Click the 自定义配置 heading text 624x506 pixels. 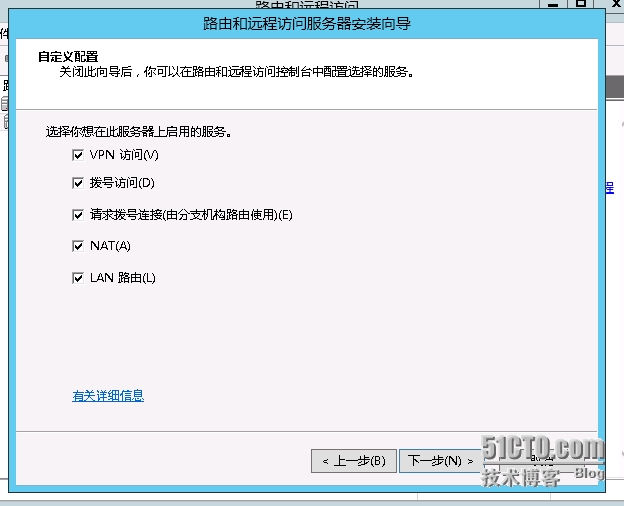(68, 57)
